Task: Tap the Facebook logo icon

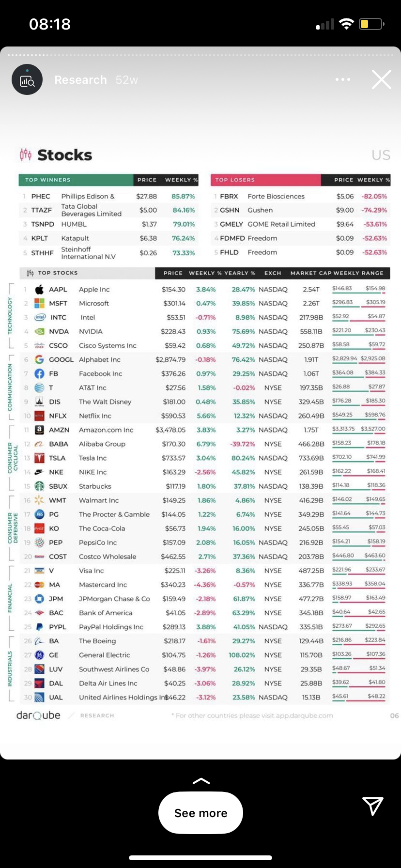Action: (40, 374)
